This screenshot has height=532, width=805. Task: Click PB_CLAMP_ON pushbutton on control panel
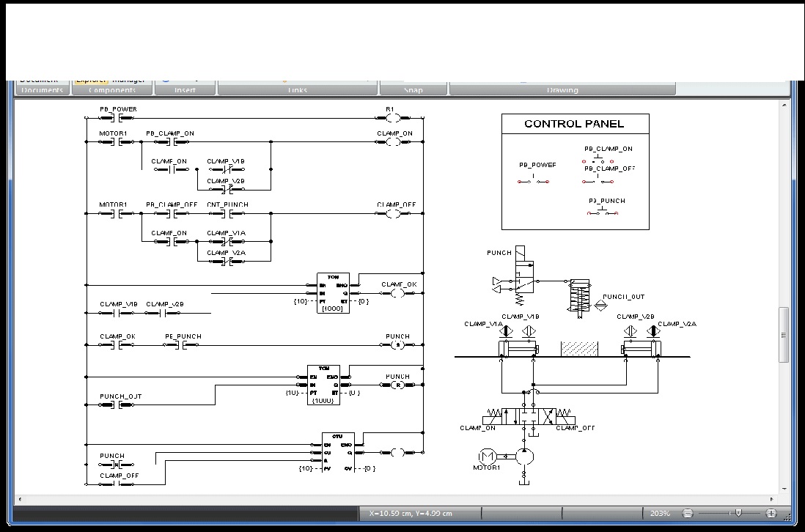coord(598,160)
